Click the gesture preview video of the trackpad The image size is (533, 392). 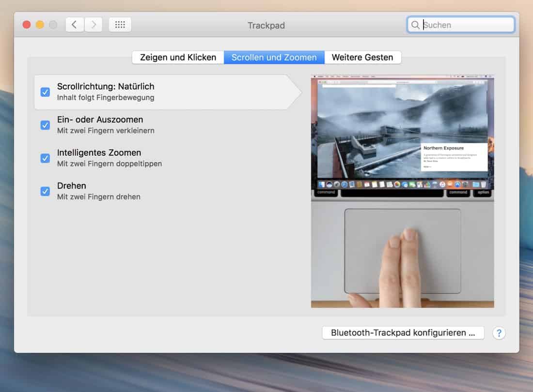[x=403, y=192]
